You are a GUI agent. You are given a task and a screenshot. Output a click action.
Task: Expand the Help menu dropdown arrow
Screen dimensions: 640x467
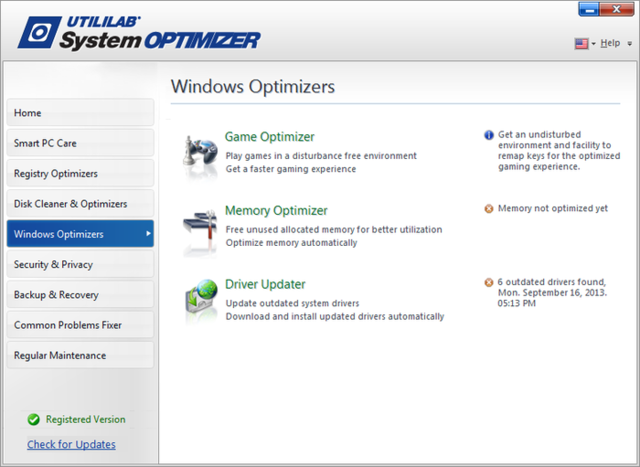pos(629,43)
